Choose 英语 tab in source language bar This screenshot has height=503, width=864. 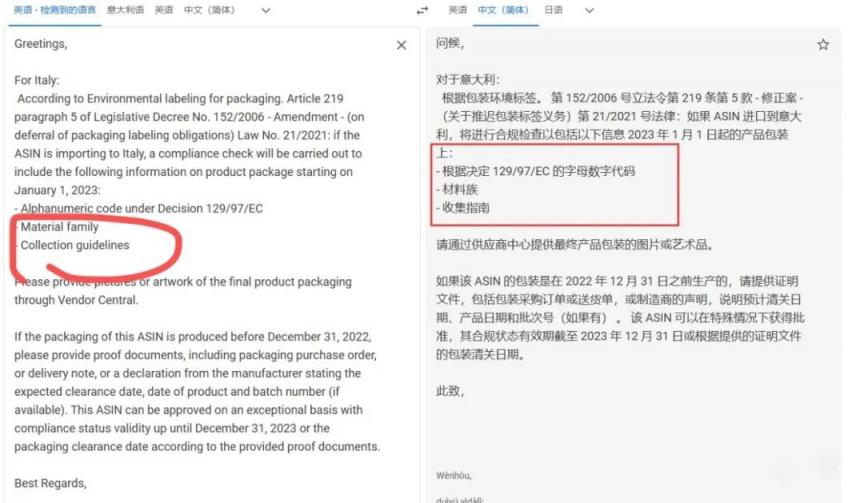click(x=164, y=10)
